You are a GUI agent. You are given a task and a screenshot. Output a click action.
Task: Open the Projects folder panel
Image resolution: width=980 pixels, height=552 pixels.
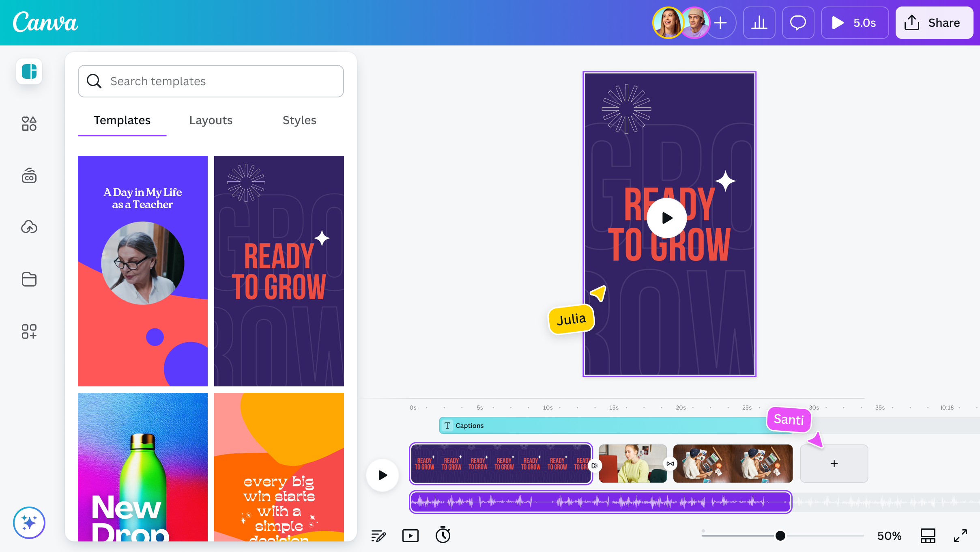point(29,279)
